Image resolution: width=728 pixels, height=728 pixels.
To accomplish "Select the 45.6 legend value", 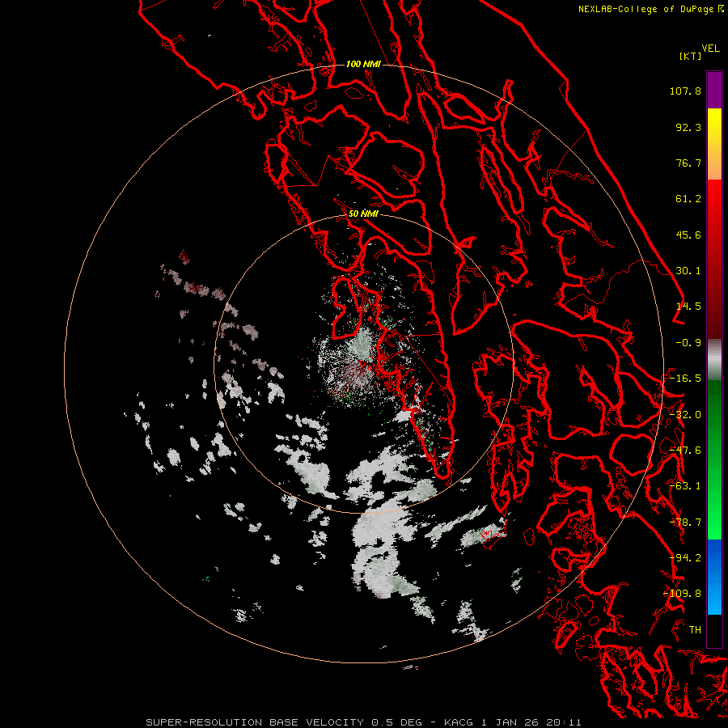I will pyautogui.click(x=688, y=235).
